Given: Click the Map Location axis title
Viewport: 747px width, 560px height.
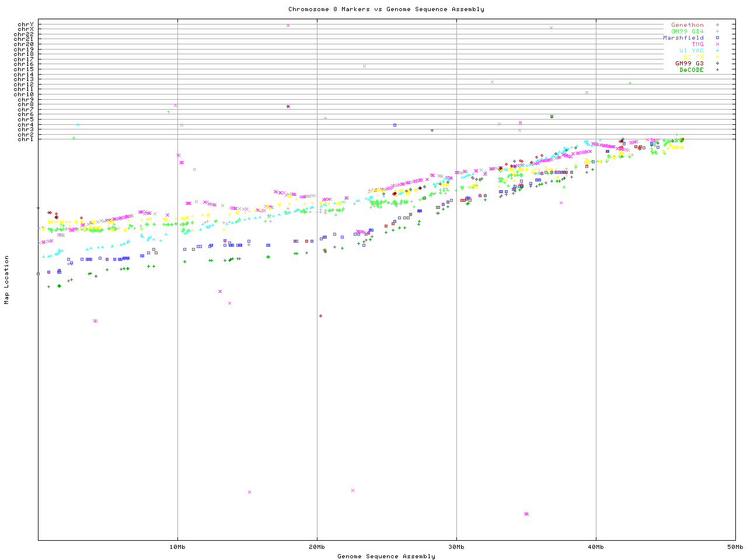Looking at the screenshot, I should tap(7, 280).
